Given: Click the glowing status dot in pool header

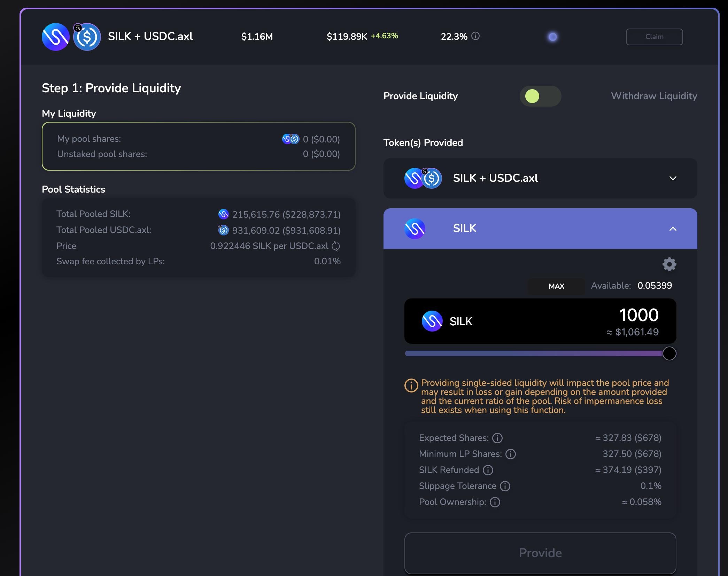Looking at the screenshot, I should coord(552,37).
